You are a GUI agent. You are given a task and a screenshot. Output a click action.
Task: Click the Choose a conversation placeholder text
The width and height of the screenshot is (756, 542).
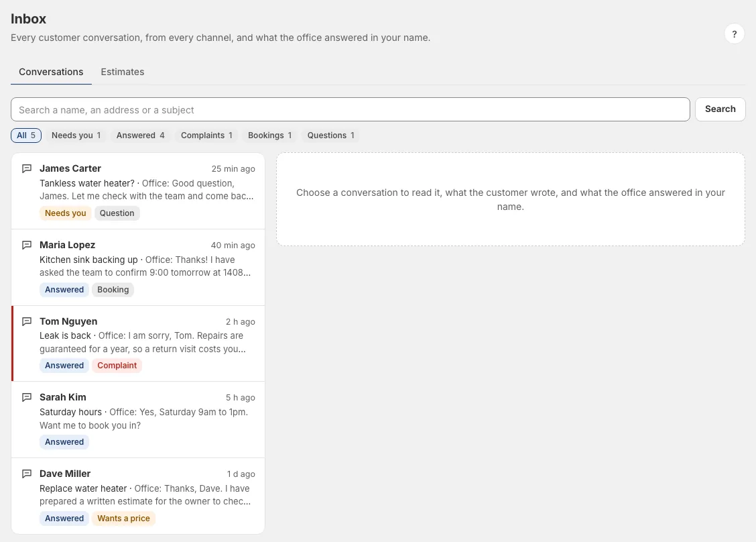pyautogui.click(x=511, y=199)
